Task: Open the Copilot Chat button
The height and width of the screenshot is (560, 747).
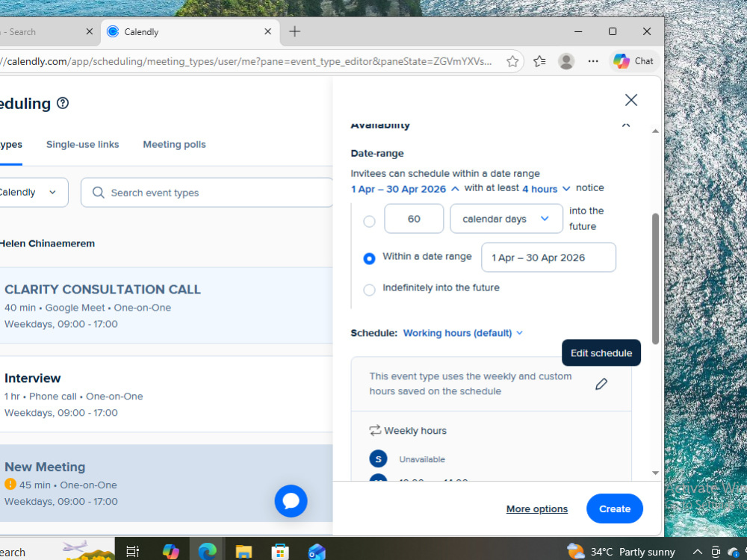Action: point(633,61)
